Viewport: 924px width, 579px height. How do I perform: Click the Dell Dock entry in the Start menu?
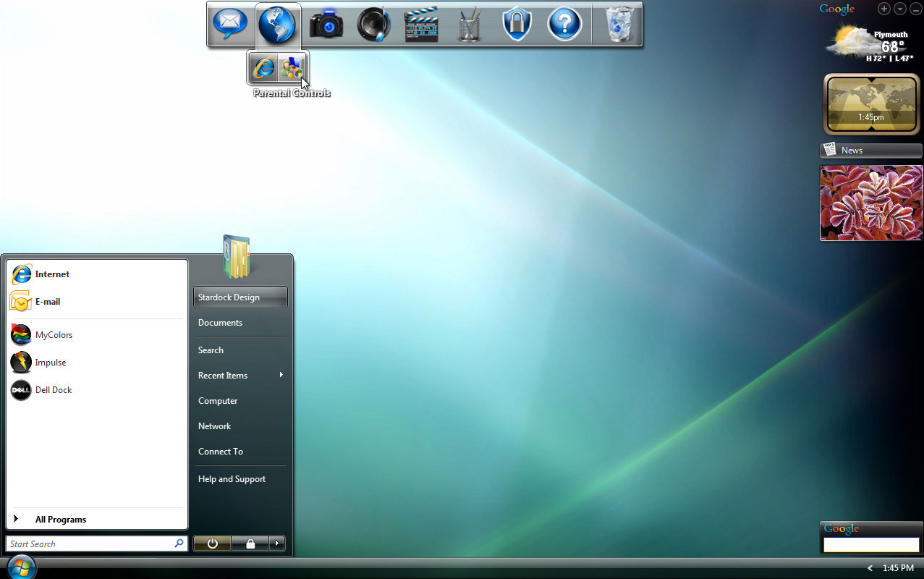tap(54, 389)
